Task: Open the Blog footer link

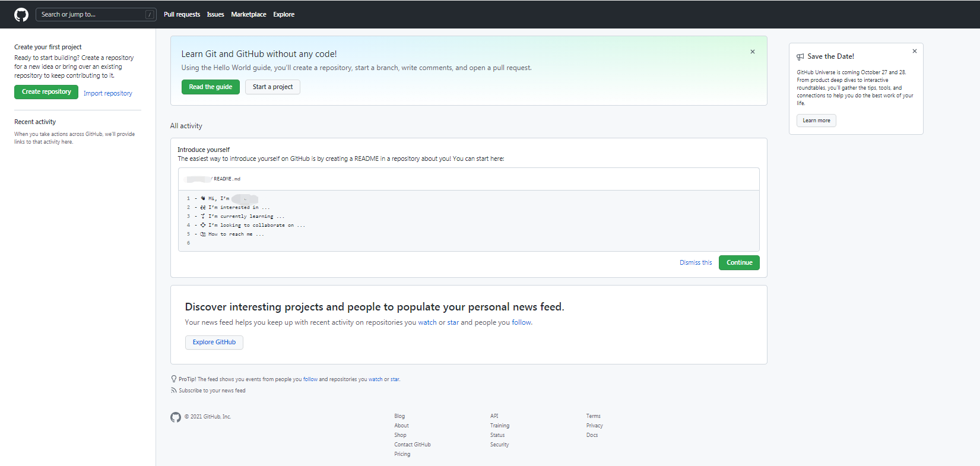Action: 399,416
